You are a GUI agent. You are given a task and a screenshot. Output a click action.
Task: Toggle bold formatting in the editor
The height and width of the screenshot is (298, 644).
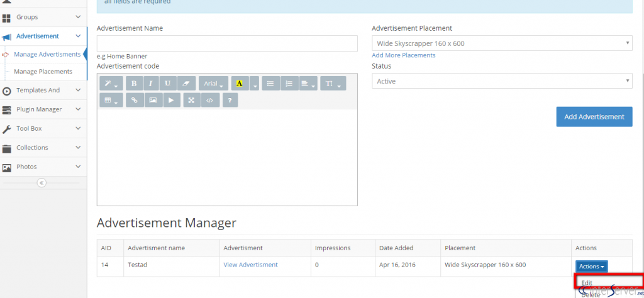134,84
